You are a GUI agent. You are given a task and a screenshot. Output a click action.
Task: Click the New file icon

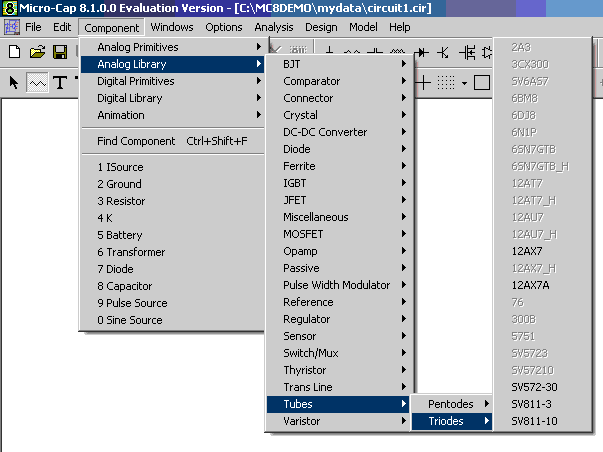[14, 52]
